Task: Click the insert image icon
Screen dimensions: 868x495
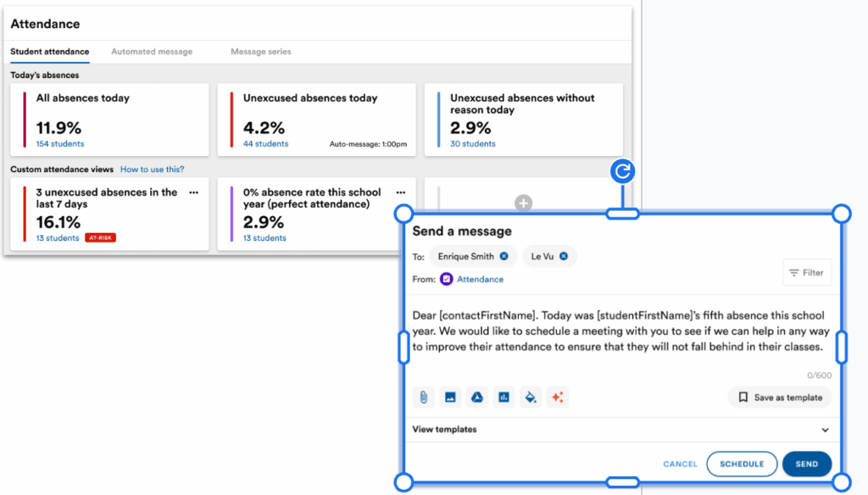Action: 450,397
